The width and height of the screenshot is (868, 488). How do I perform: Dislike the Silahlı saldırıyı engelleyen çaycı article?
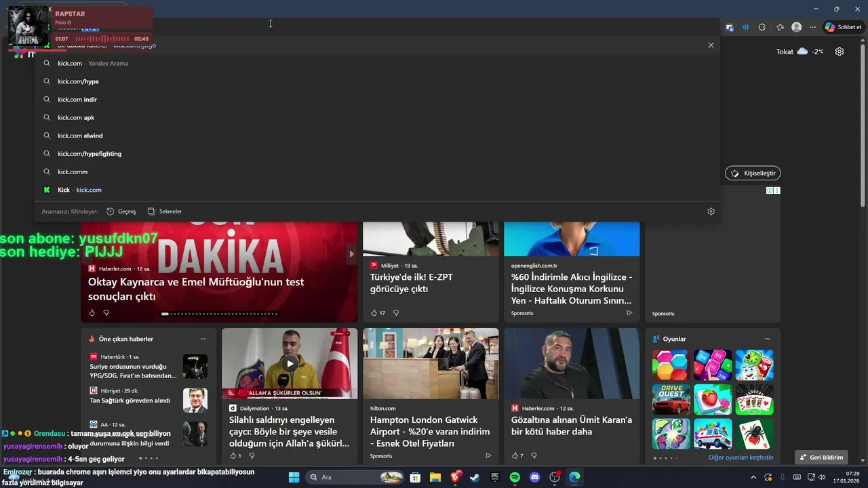coord(252,455)
